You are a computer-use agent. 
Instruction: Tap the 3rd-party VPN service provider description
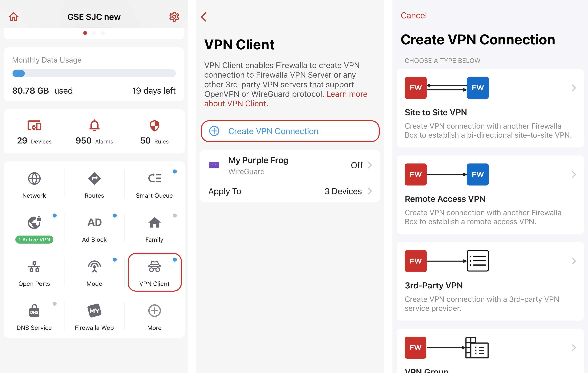pyautogui.click(x=482, y=304)
